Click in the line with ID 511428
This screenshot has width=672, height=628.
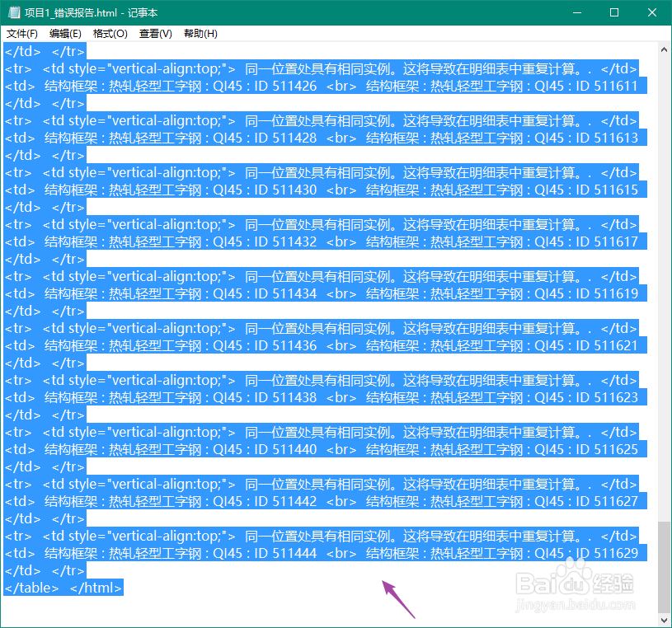(326, 138)
